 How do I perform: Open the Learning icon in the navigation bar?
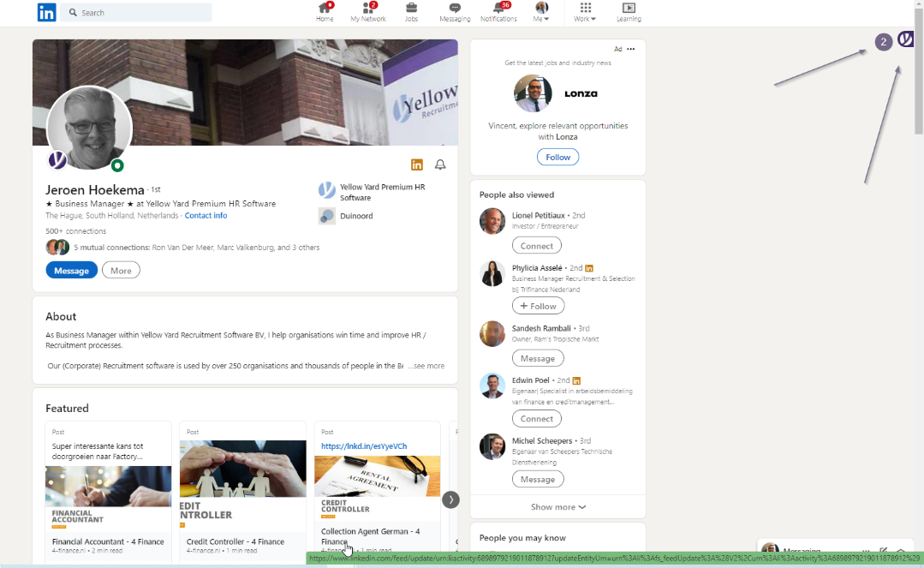tap(629, 12)
